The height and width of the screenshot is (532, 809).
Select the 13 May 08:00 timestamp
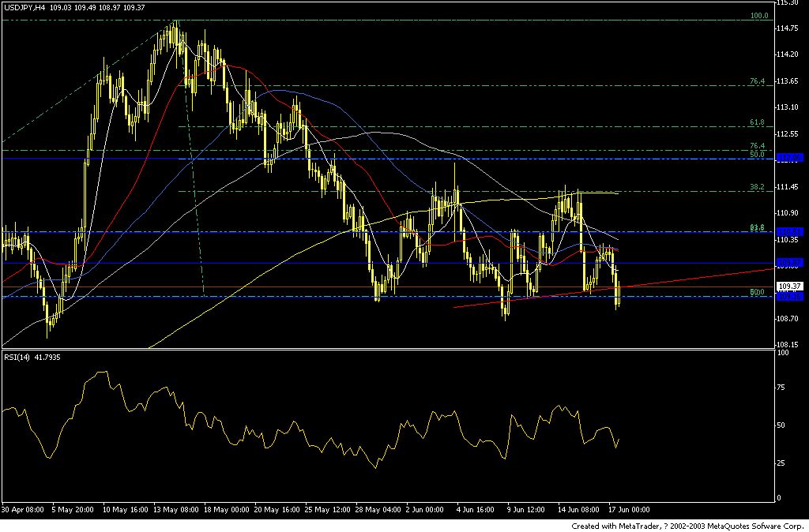(175, 511)
